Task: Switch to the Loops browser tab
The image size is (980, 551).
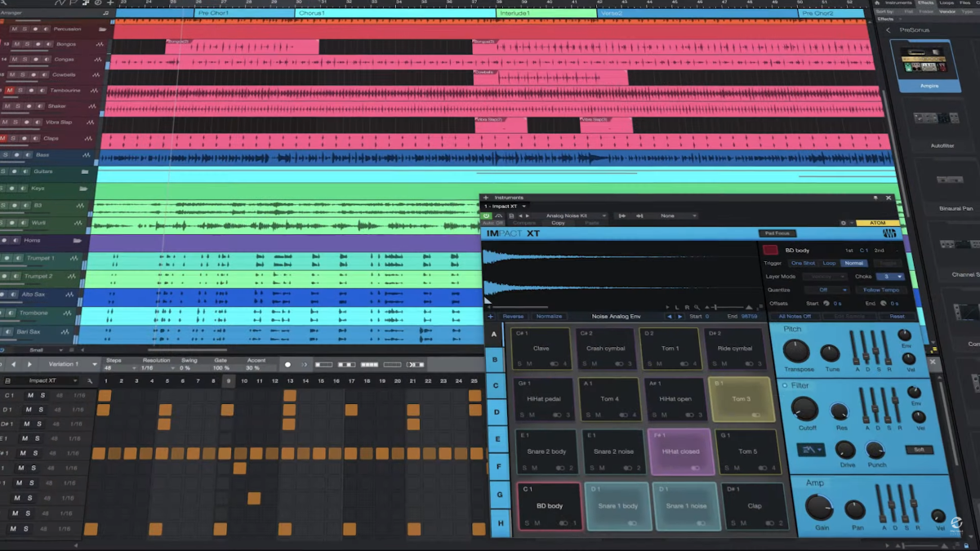Action: 946,3
